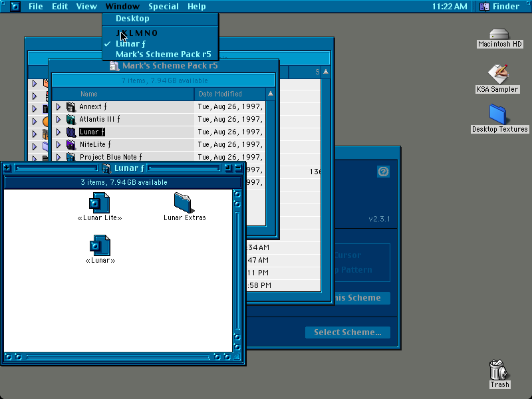Image resolution: width=532 pixels, height=399 pixels.
Task: Choose Desktop in the Window menu
Action: click(x=160, y=19)
